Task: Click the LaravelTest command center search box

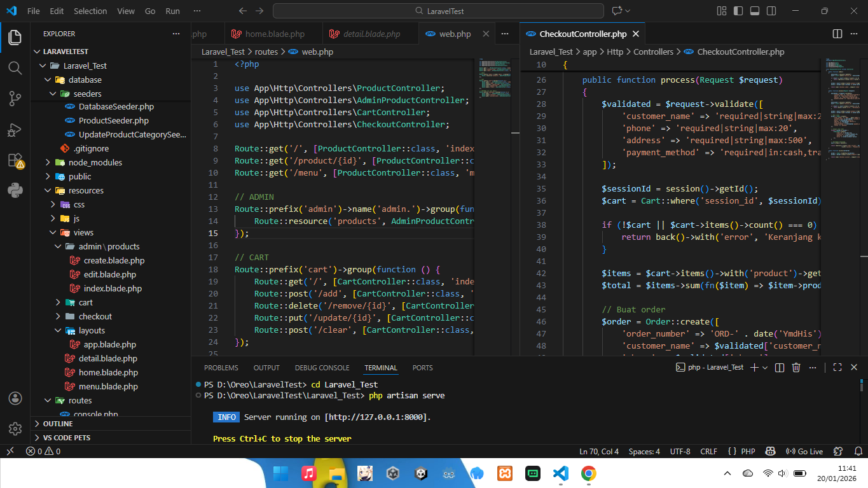Action: point(438,11)
